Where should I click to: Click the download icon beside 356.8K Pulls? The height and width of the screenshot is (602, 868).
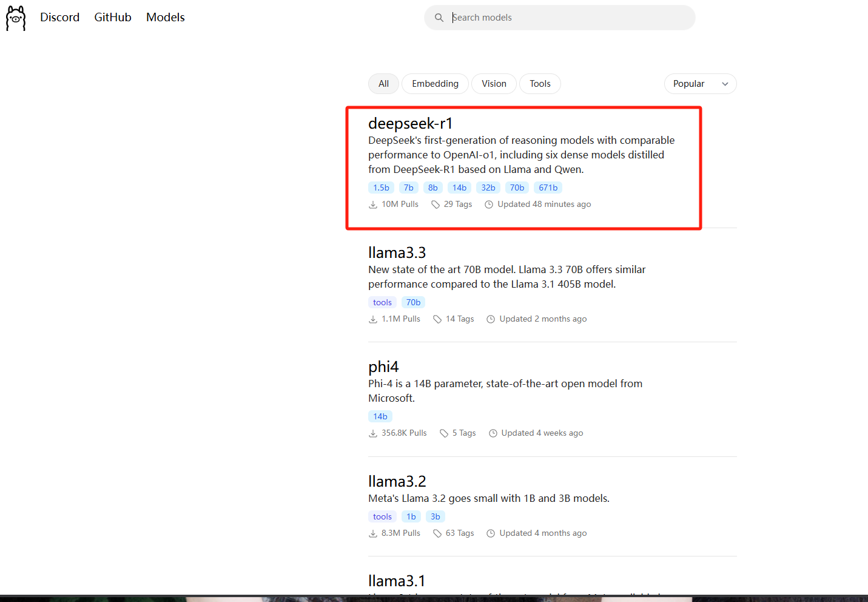click(x=373, y=433)
